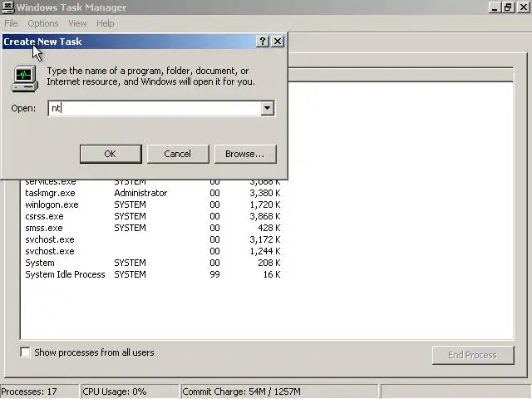
Task: Select the csrss.exe process
Action: 153,216
